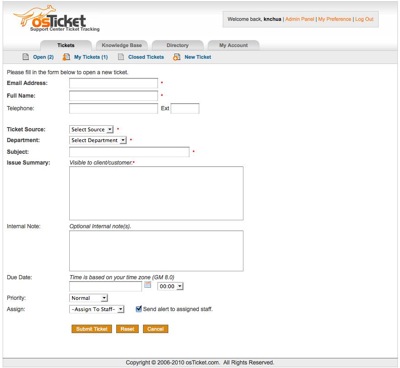Click the username knchua in welcome text
The height and width of the screenshot is (368, 400).
(x=272, y=19)
